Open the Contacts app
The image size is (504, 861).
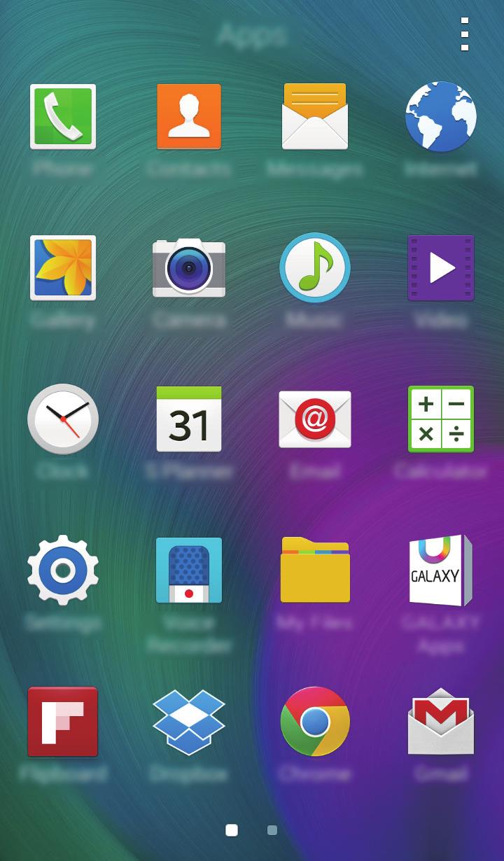(x=189, y=116)
